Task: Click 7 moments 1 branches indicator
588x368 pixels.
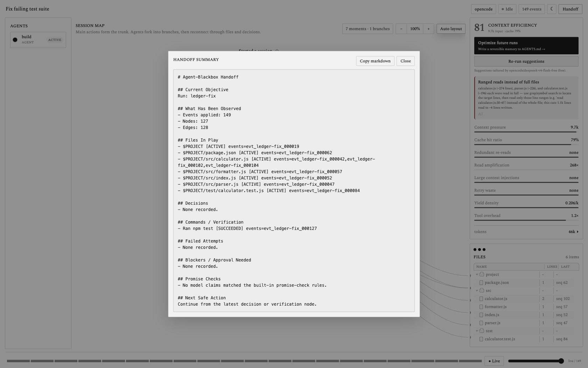Action: click(367, 29)
